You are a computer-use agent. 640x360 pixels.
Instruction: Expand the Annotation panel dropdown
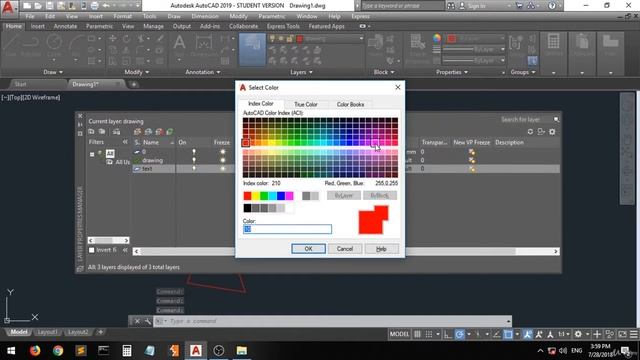pyautogui.click(x=203, y=72)
